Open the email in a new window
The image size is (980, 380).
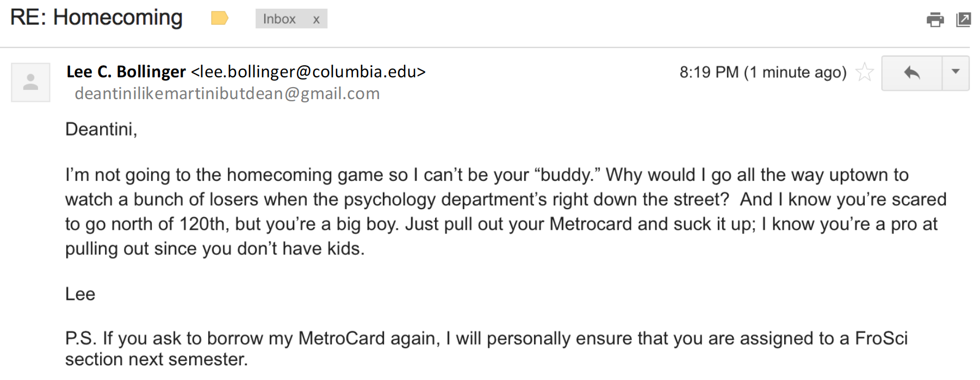tap(963, 20)
